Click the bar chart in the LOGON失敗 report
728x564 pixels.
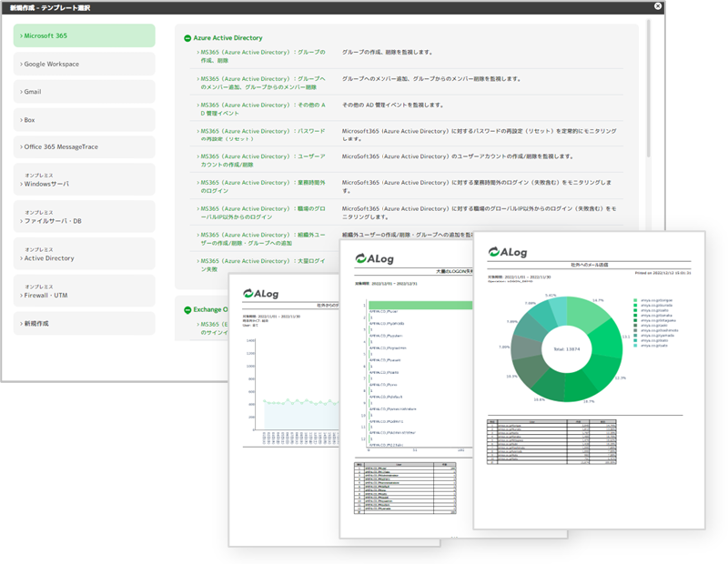point(417,375)
